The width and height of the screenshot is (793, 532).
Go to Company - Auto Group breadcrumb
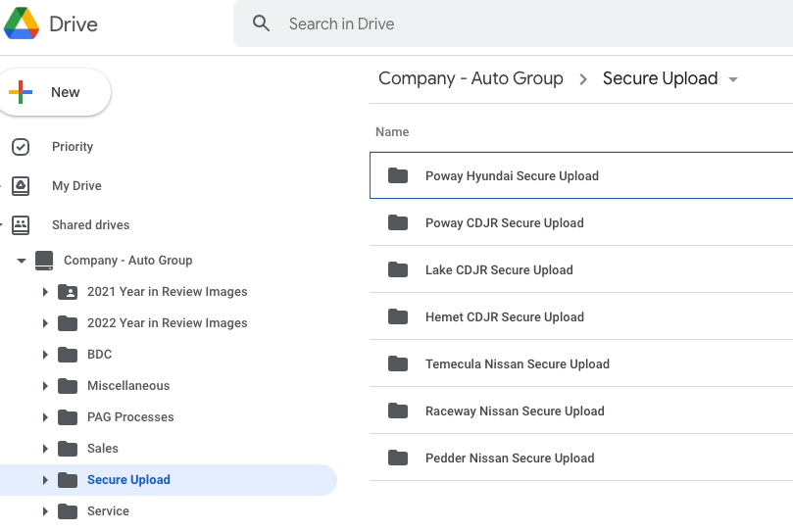coord(471,78)
